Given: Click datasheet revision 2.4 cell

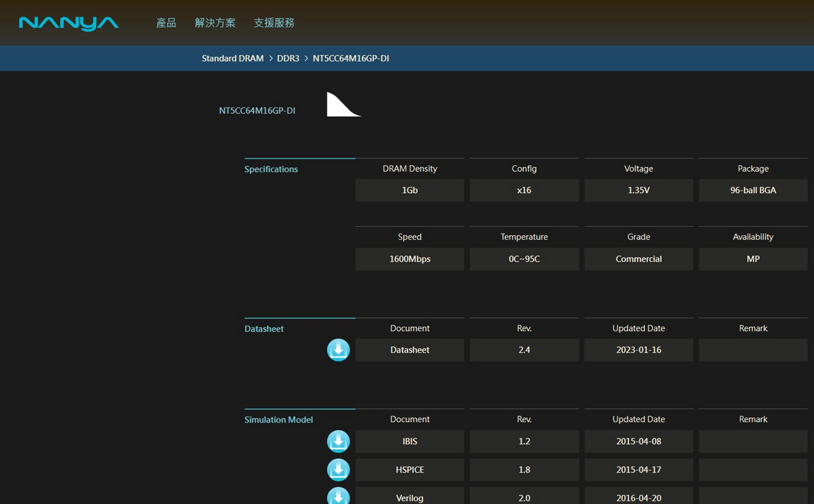Looking at the screenshot, I should [x=524, y=350].
